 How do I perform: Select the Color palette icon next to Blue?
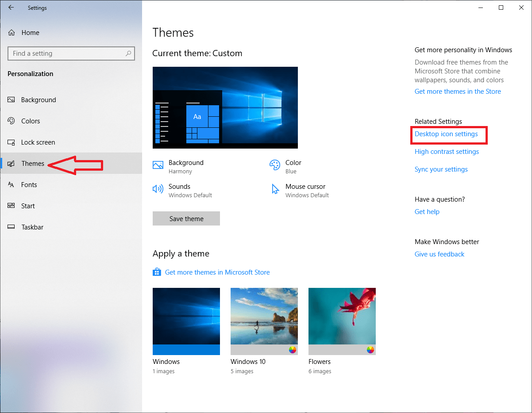275,165
